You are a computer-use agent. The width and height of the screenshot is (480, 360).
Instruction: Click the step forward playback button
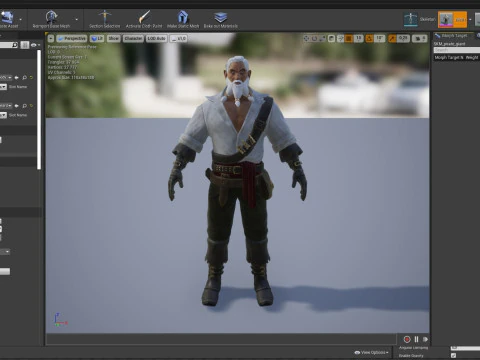pyautogui.click(x=425, y=339)
